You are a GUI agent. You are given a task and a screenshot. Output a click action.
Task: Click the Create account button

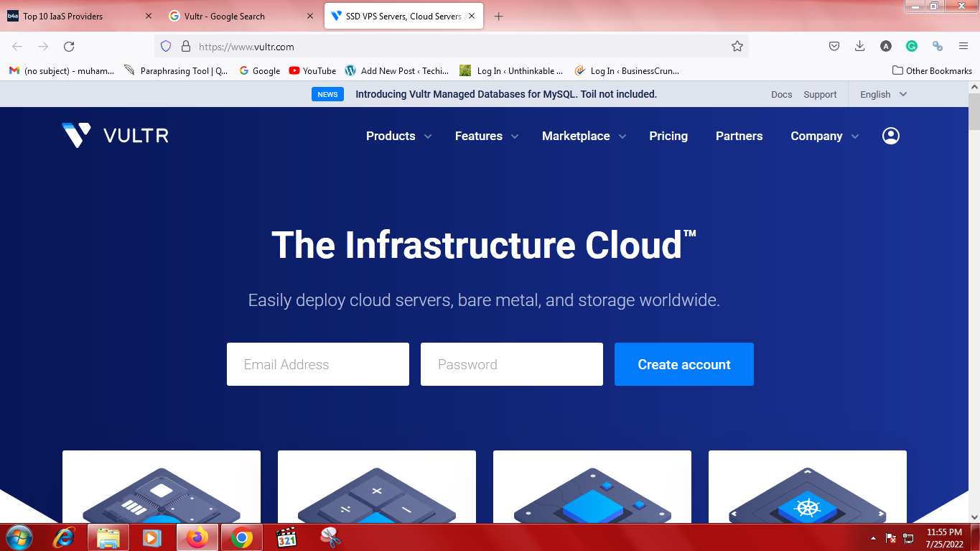[684, 364]
